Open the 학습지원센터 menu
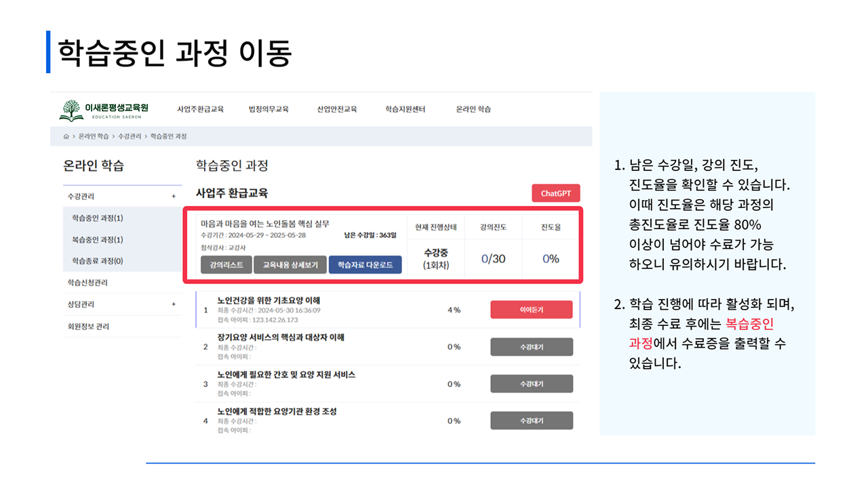The image size is (868, 488). [x=405, y=109]
